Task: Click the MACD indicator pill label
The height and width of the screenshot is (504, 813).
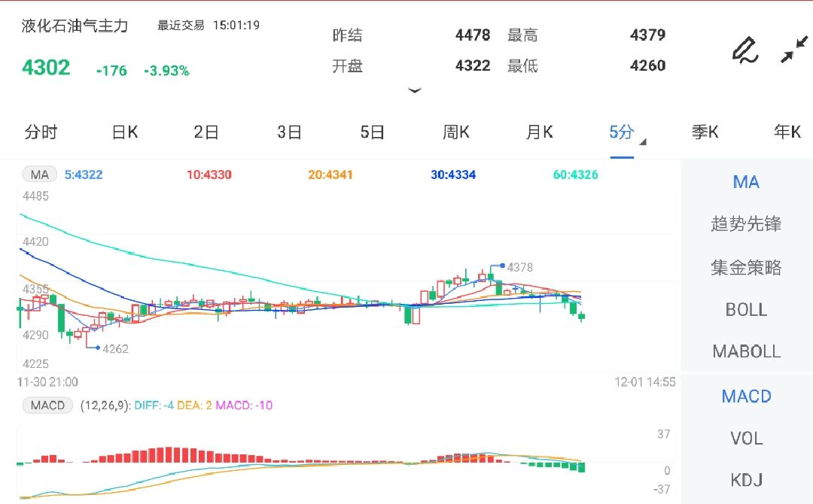Action: coord(47,405)
